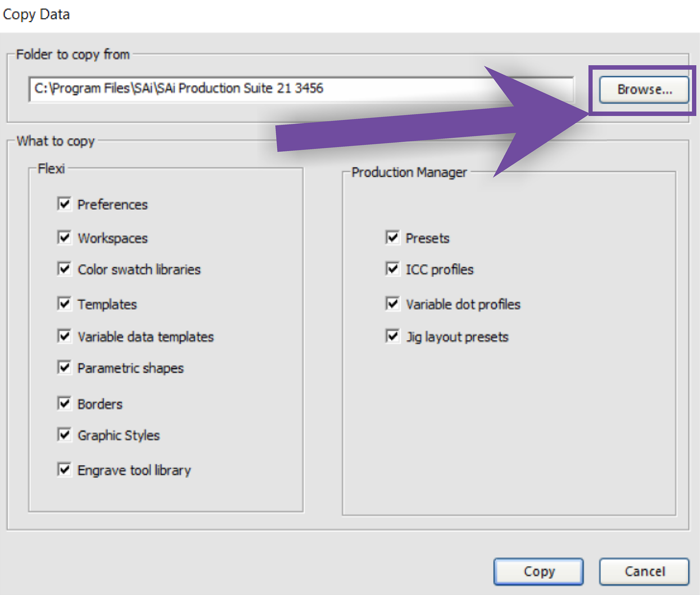
Task: Uncheck the Preferences checkbox
Action: click(x=64, y=204)
